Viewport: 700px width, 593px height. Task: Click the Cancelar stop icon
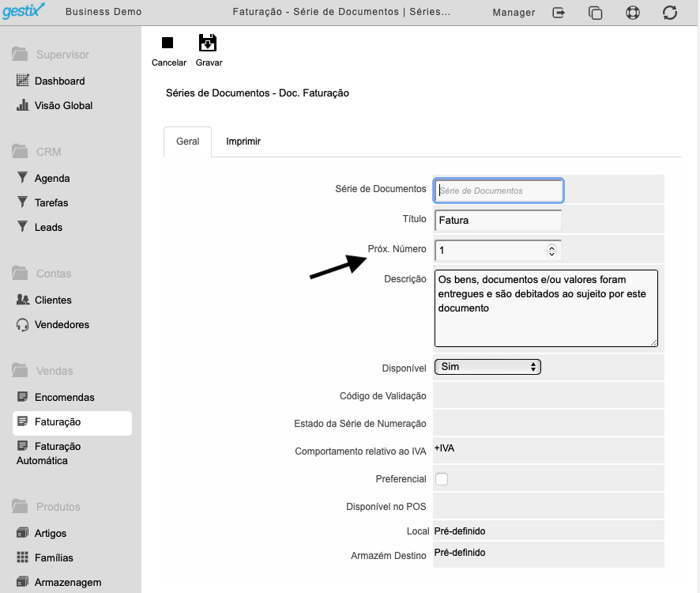[x=167, y=43]
